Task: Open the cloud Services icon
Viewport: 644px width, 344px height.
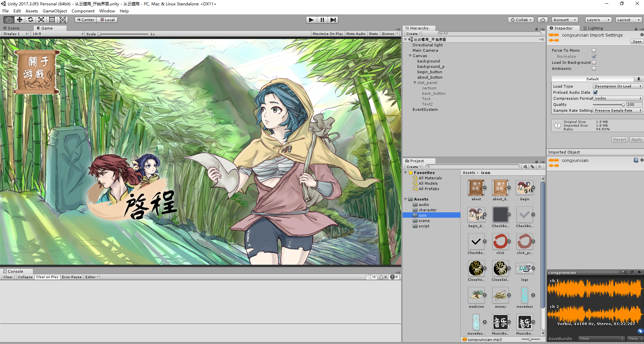Action: pos(543,20)
